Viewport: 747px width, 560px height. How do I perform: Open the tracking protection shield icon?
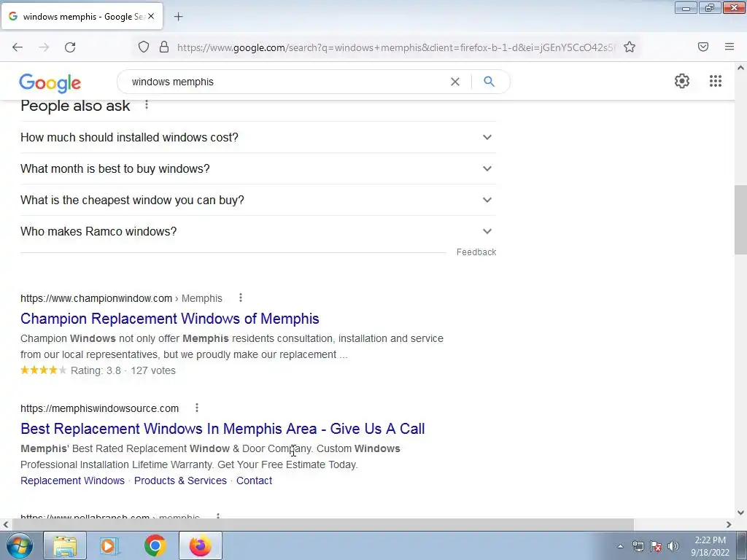coord(144,47)
